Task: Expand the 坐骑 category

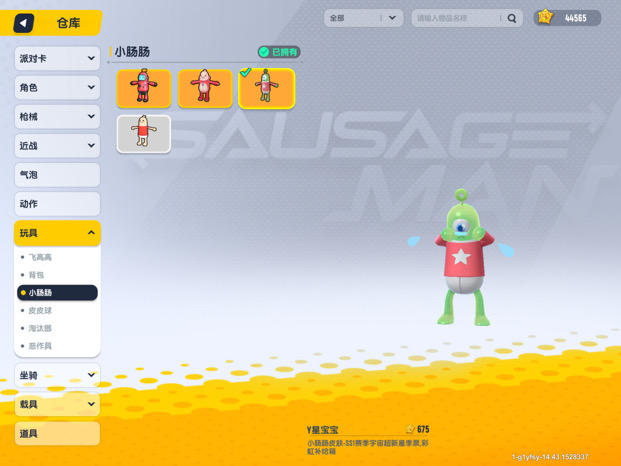Action: pos(57,375)
